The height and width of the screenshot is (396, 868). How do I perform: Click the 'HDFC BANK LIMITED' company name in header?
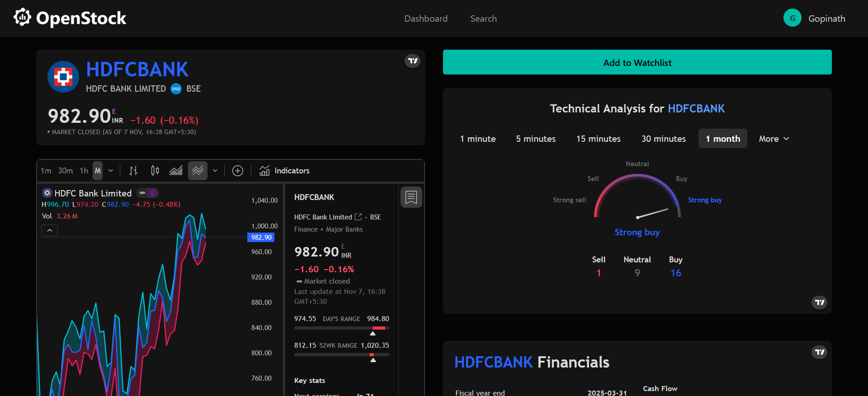(126, 89)
